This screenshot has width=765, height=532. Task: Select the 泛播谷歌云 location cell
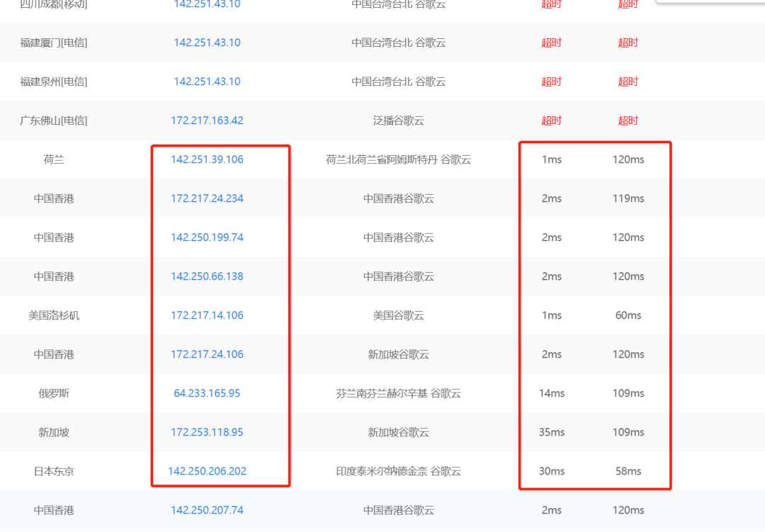click(x=399, y=120)
